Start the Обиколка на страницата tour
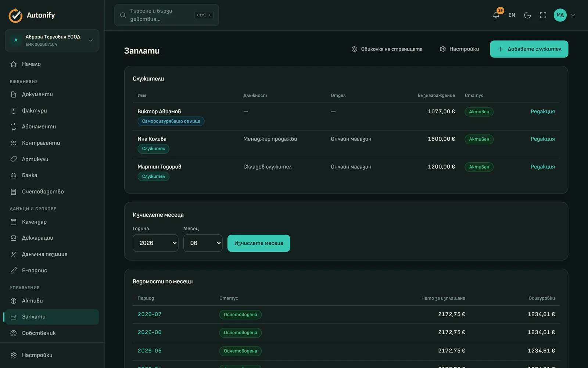The height and width of the screenshot is (368, 588). pyautogui.click(x=387, y=49)
